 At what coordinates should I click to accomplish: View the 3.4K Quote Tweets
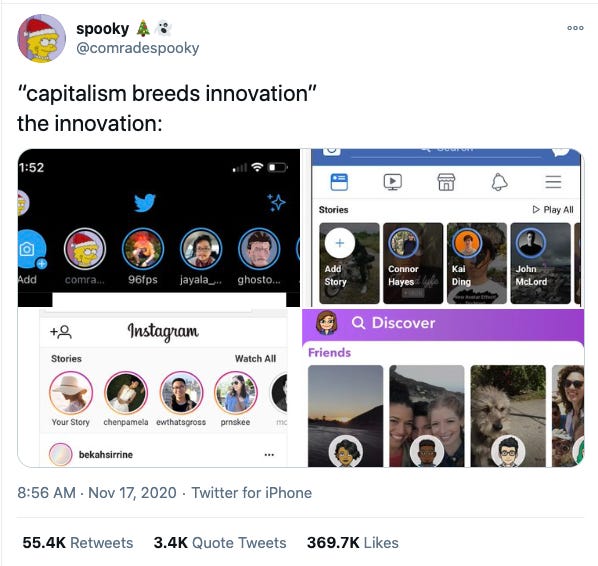tap(220, 543)
